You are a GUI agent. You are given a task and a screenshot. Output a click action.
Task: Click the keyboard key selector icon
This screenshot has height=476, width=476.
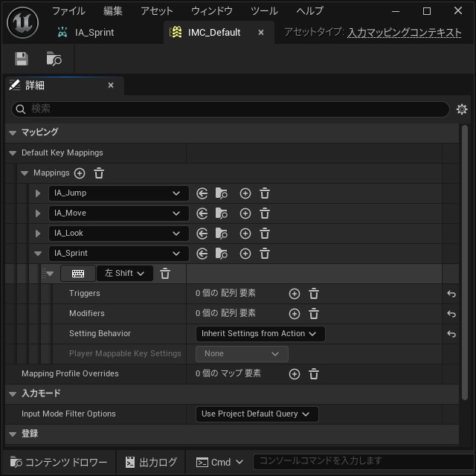click(78, 274)
